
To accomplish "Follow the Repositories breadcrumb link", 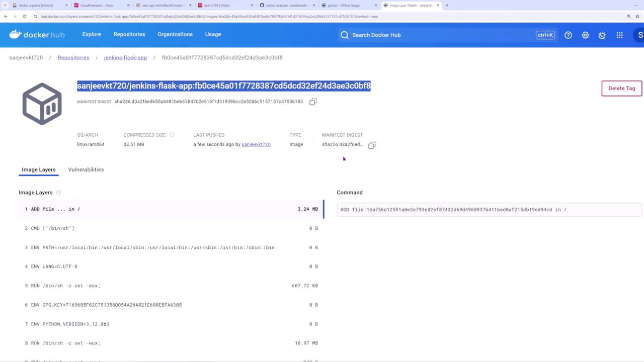I will coord(73,57).
